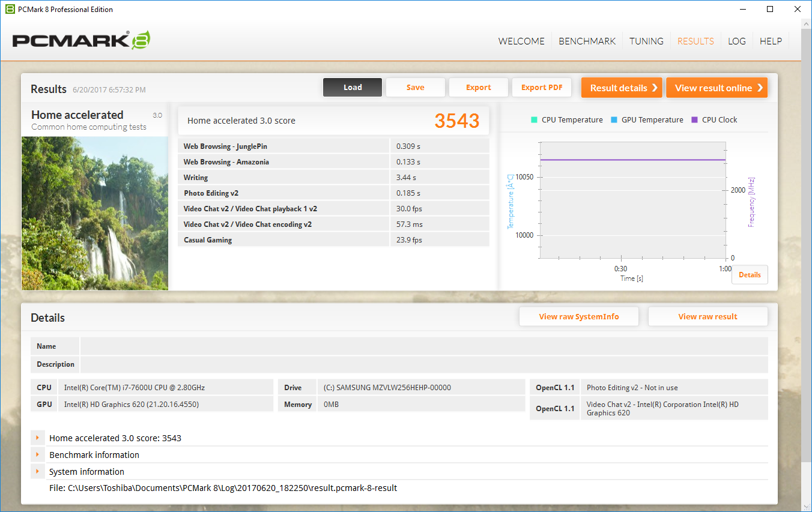Select the Web Browsing - JunglePin row
The height and width of the screenshot is (512, 812).
pyautogui.click(x=333, y=146)
